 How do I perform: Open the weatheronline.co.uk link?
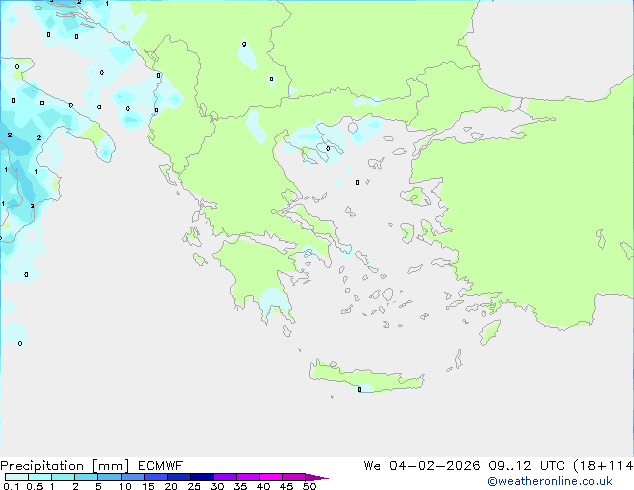pos(550,481)
